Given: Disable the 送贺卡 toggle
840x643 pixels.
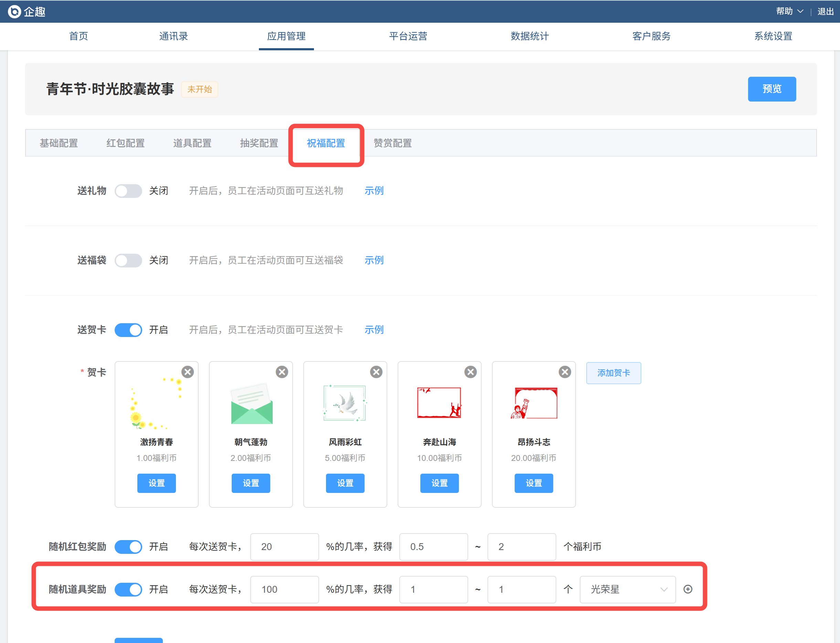Looking at the screenshot, I should (x=128, y=330).
